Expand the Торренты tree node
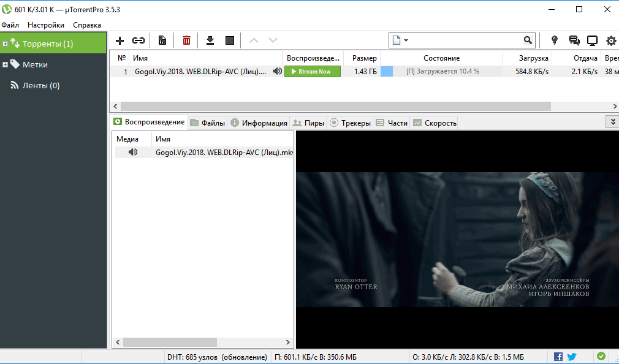This screenshot has width=619, height=364. pyautogui.click(x=5, y=44)
